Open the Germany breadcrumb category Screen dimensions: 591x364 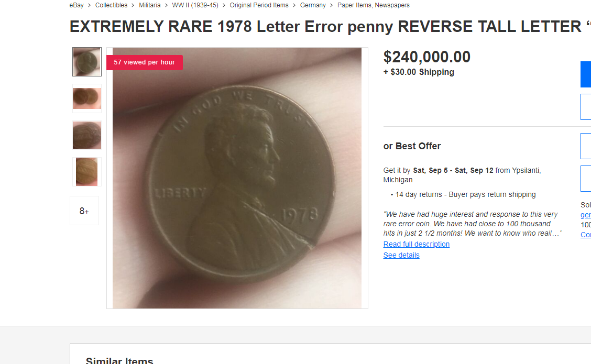pyautogui.click(x=313, y=5)
